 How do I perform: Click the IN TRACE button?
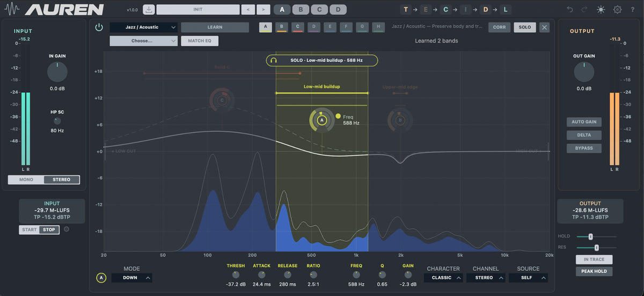[594, 259]
